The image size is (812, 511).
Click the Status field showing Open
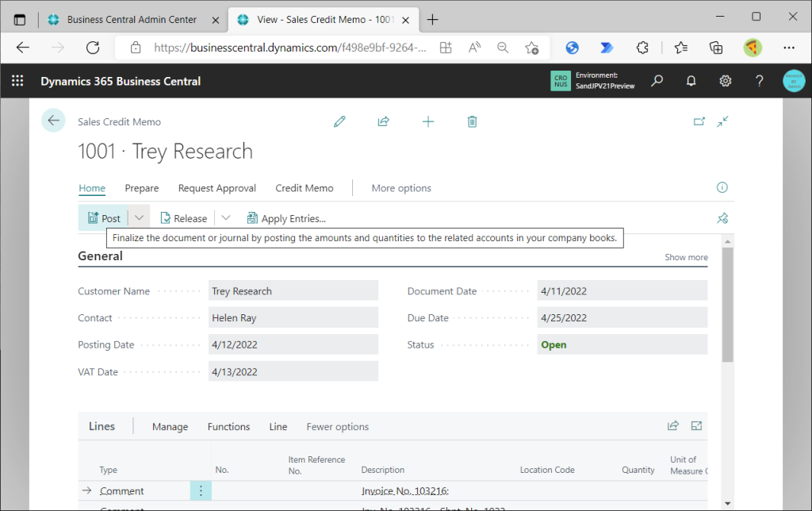[x=622, y=344]
